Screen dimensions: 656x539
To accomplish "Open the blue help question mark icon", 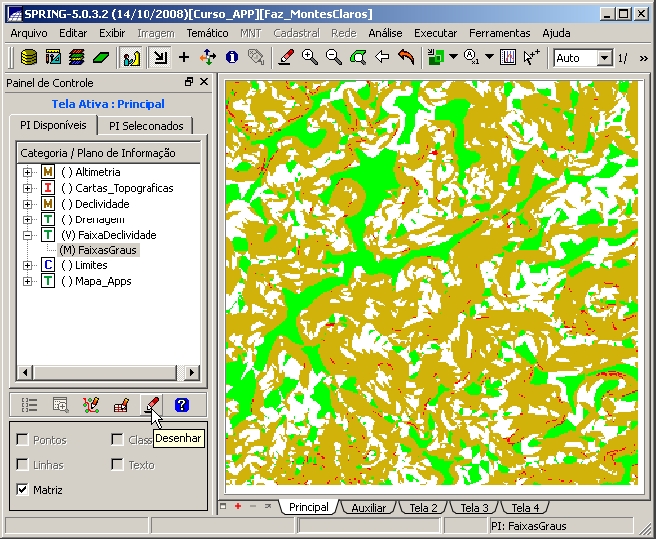I will pos(181,405).
